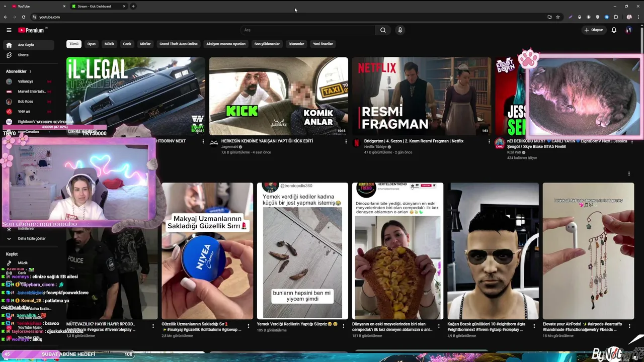Open a new browser tab with plus
Screen dimensions: 644x362
[133, 7]
